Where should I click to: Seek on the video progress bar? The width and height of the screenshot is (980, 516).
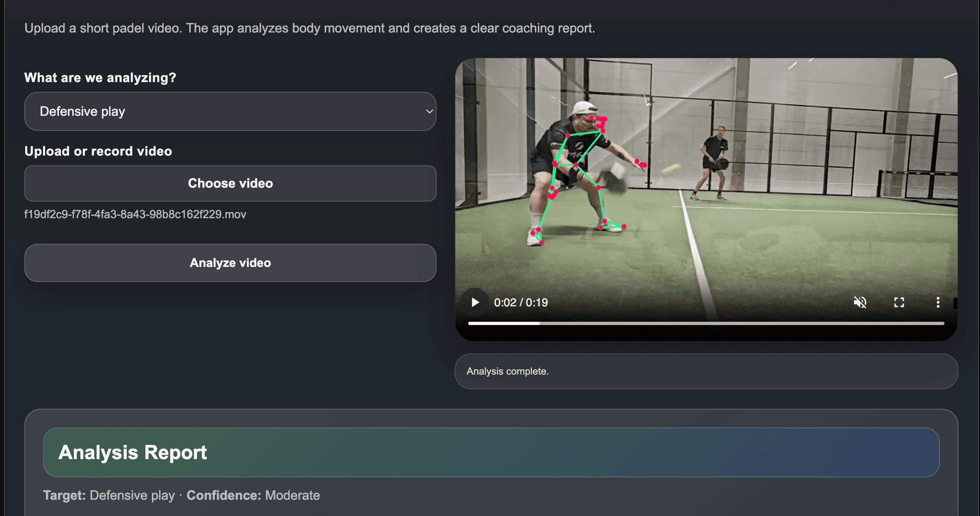[706, 323]
